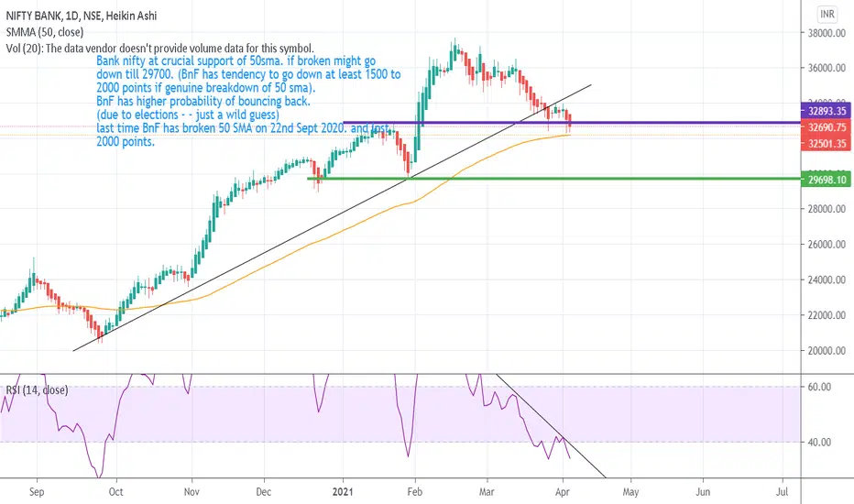Click the SMMA (50, close) indicator label

pyautogui.click(x=45, y=32)
